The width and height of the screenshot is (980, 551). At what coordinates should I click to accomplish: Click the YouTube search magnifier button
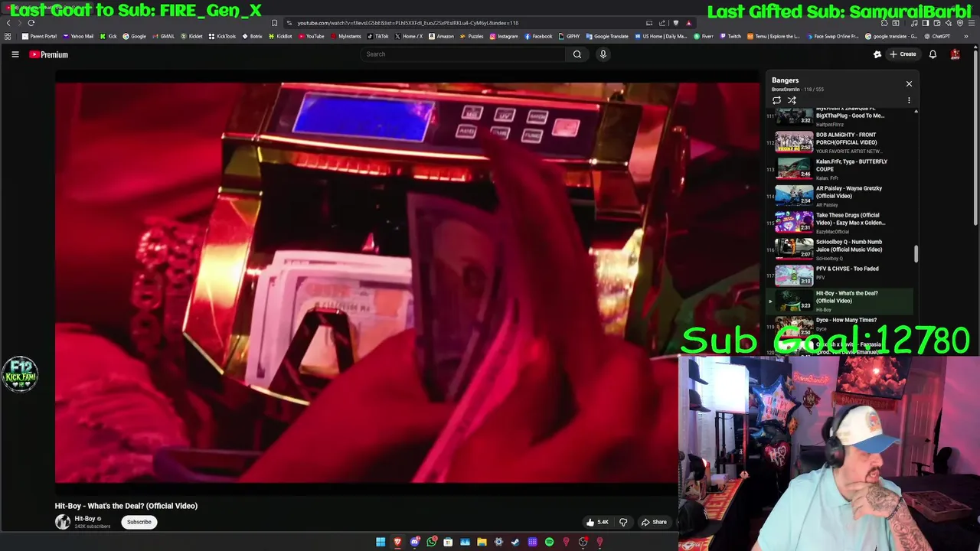[x=577, y=54]
